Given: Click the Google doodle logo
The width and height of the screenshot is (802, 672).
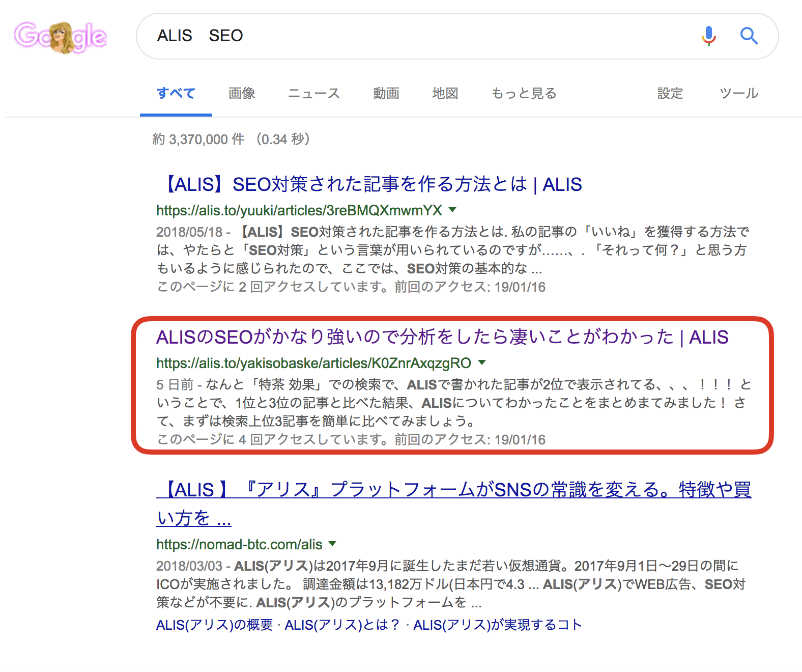Looking at the screenshot, I should click(60, 37).
